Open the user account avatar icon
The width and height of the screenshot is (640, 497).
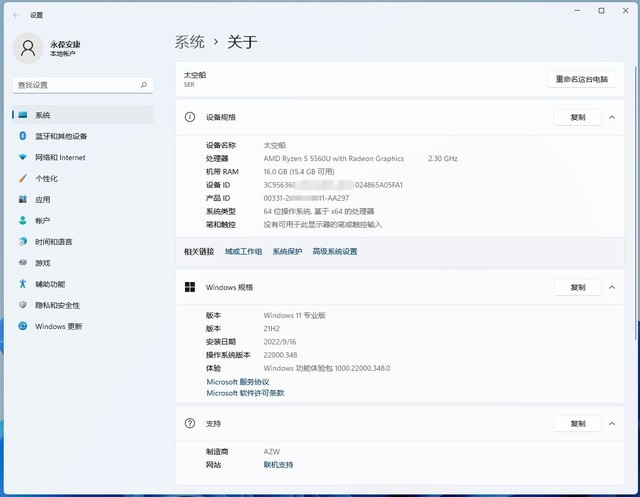pos(28,48)
